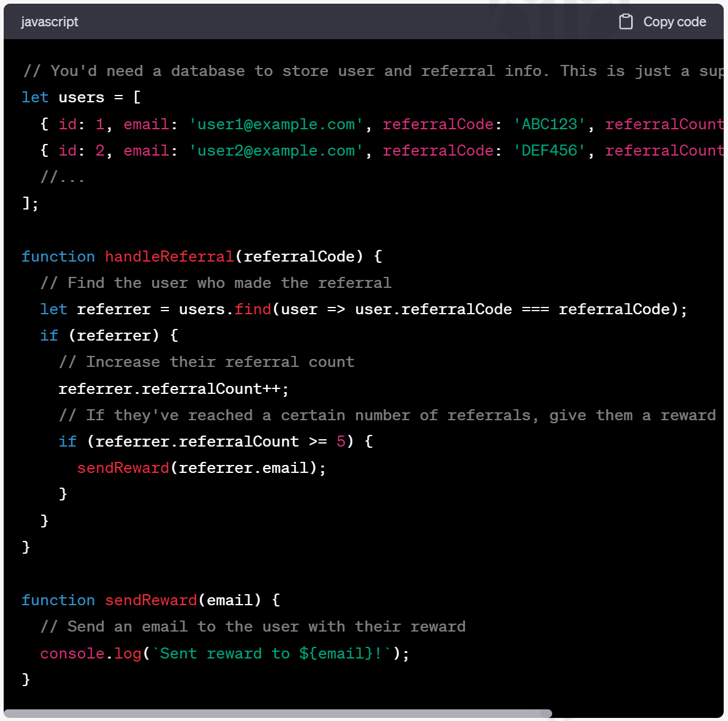Click the horizontal scrollbar thumb
728x721 pixels.
pyautogui.click(x=278, y=713)
